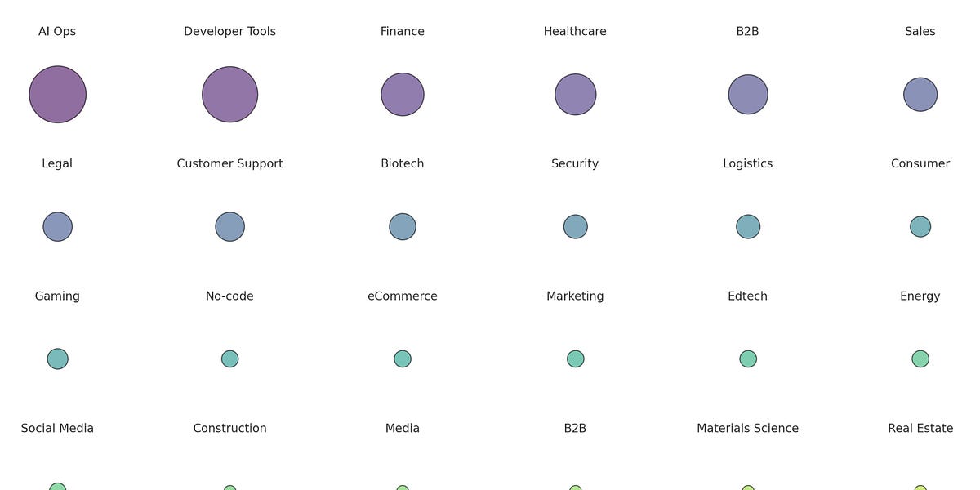Click the Security bubble
The height and width of the screenshot is (490, 980).
point(576,226)
